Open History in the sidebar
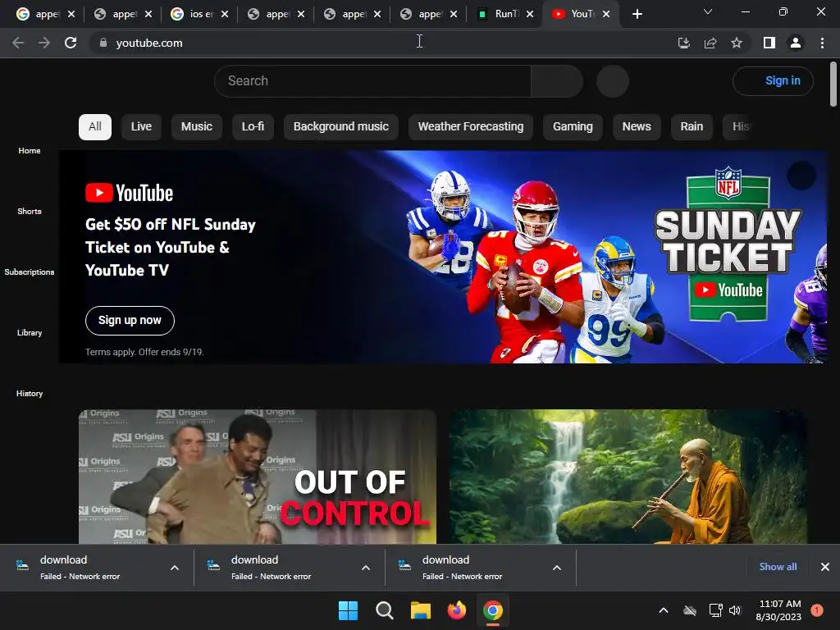 click(30, 394)
